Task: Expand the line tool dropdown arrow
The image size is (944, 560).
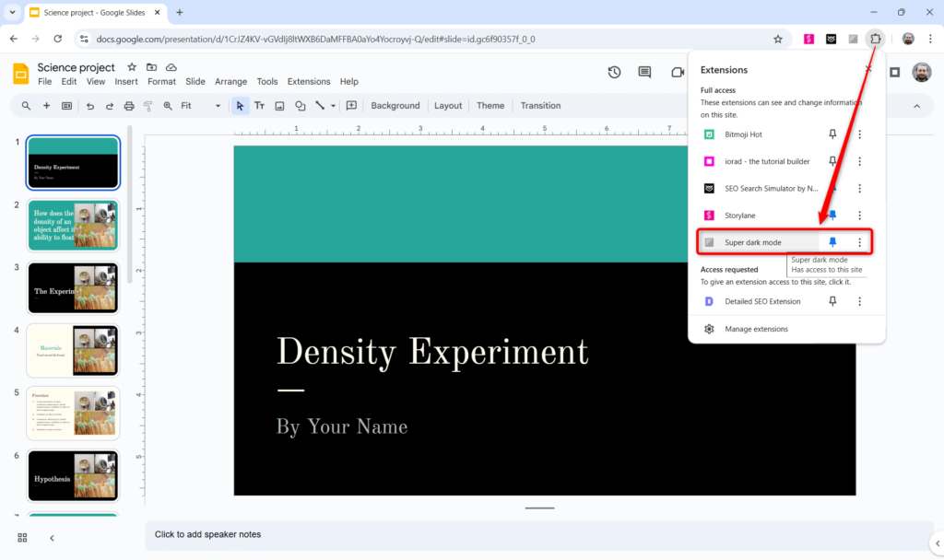Action: 332,105
